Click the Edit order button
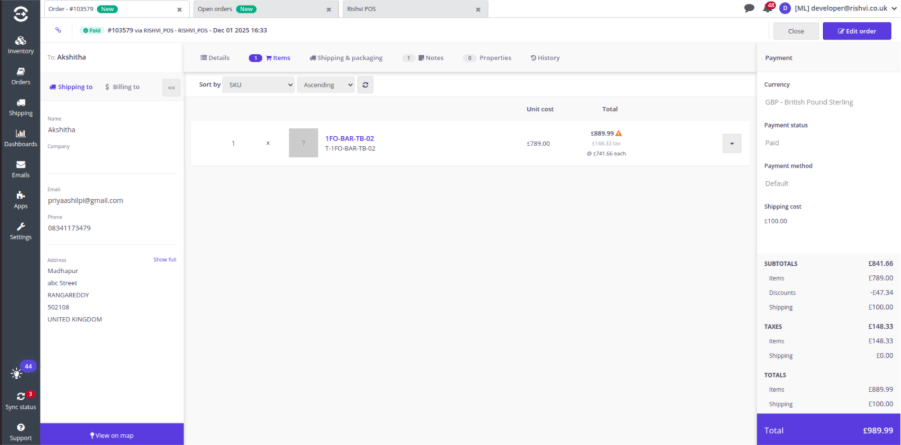This screenshot has width=901, height=445. coord(856,31)
